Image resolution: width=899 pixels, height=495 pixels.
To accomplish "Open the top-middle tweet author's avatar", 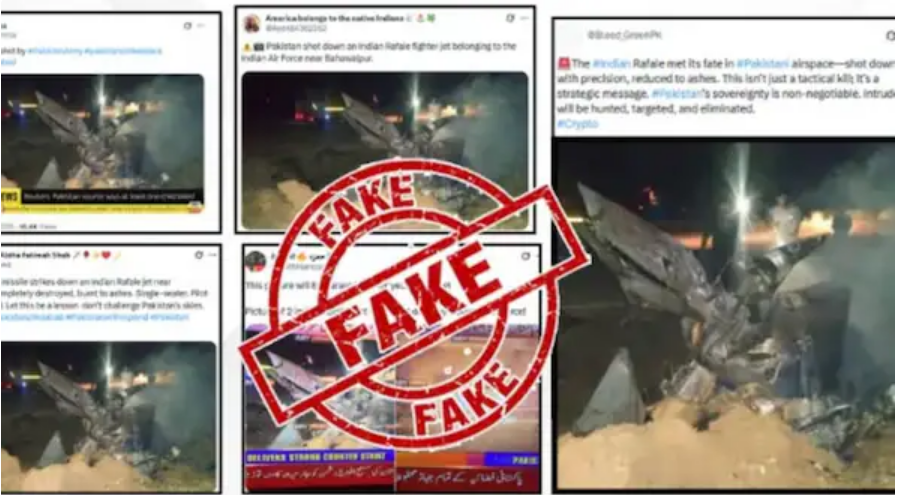I will 252,24.
